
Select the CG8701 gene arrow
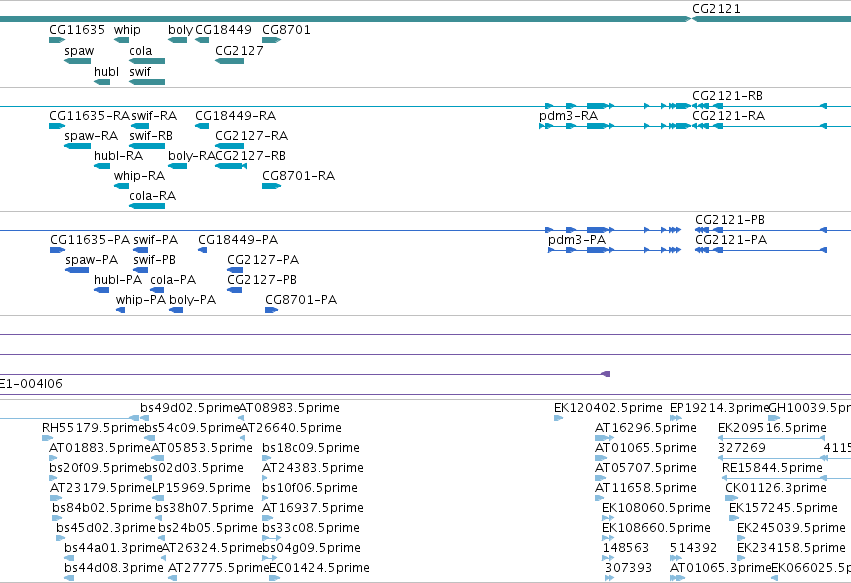tap(271, 40)
